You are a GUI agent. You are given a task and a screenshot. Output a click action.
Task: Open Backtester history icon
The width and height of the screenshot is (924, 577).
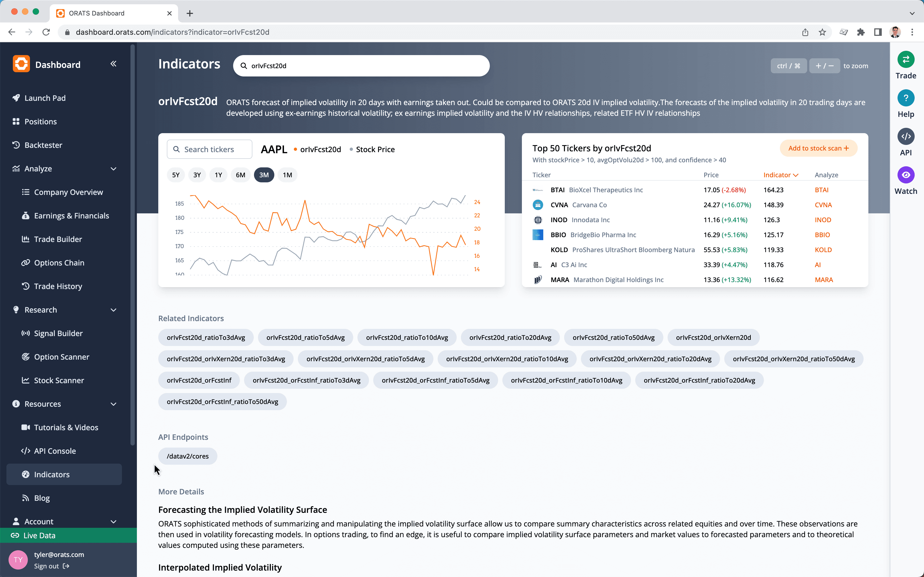coord(16,145)
